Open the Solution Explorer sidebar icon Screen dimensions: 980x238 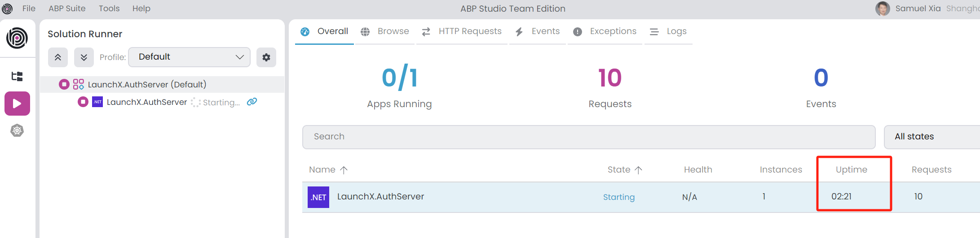tap(17, 76)
